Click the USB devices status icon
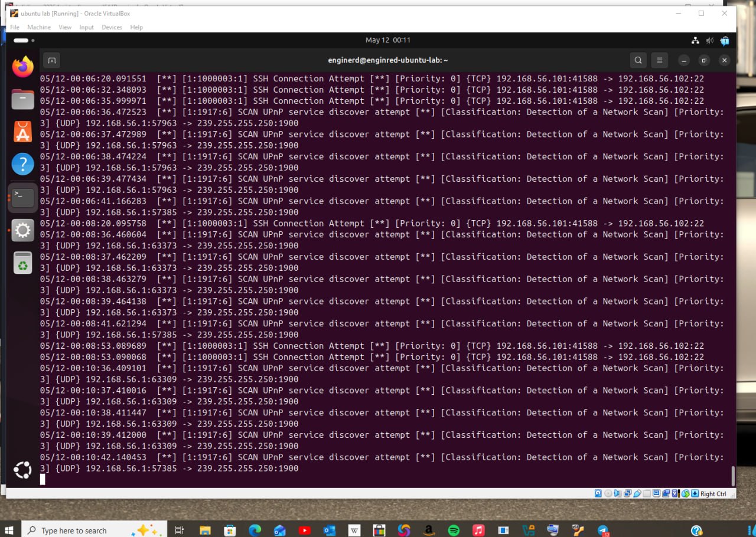This screenshot has width=756, height=537. click(x=637, y=493)
